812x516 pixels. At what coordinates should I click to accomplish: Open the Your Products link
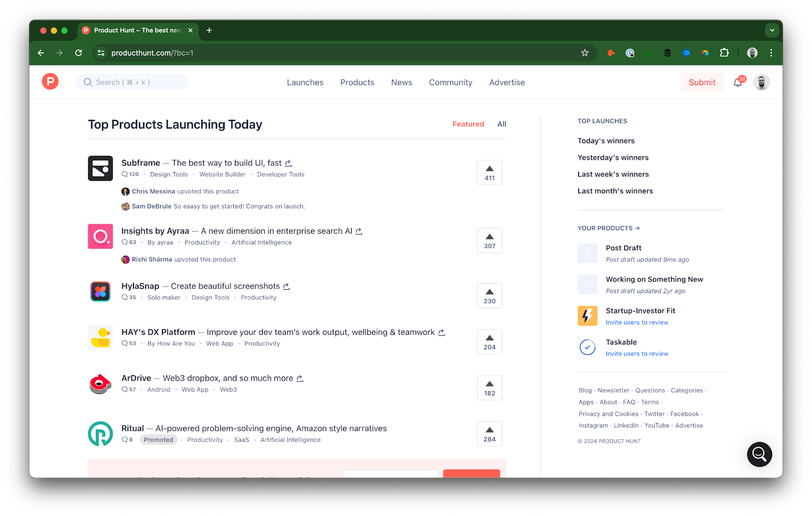tap(608, 228)
